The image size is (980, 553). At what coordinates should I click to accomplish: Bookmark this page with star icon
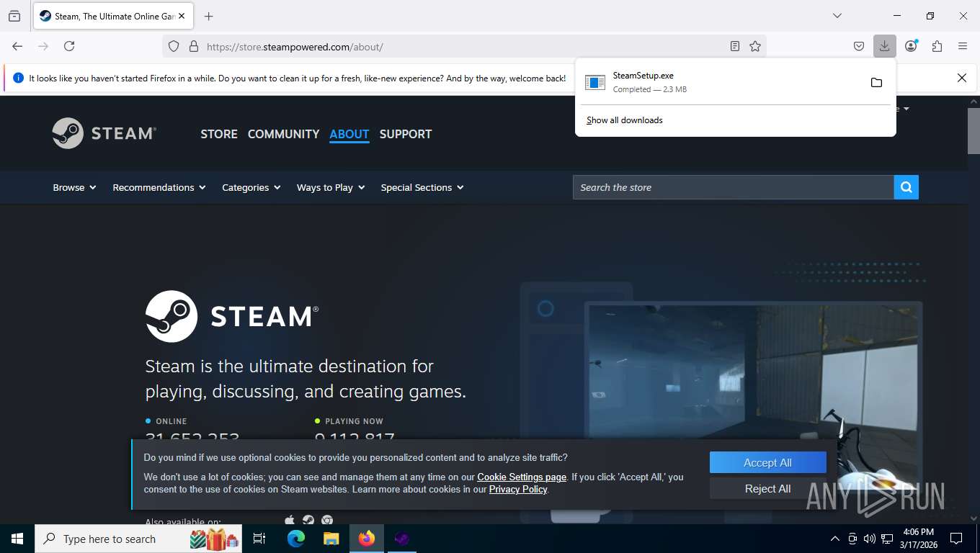(x=755, y=46)
